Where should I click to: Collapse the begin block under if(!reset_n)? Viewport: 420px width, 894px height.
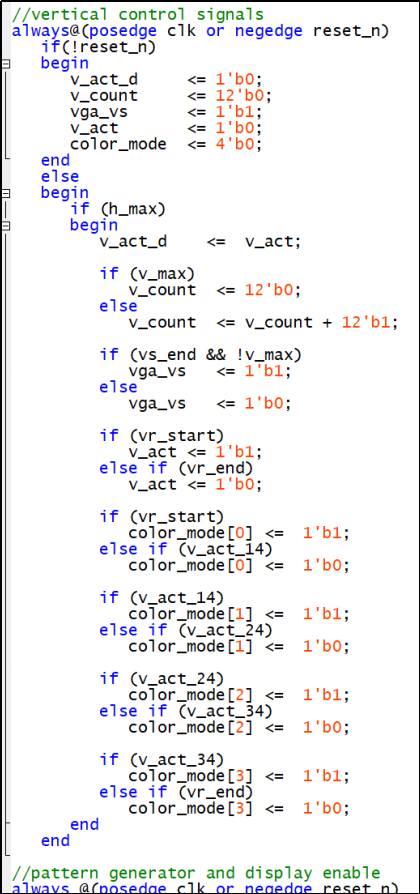pos(5,63)
